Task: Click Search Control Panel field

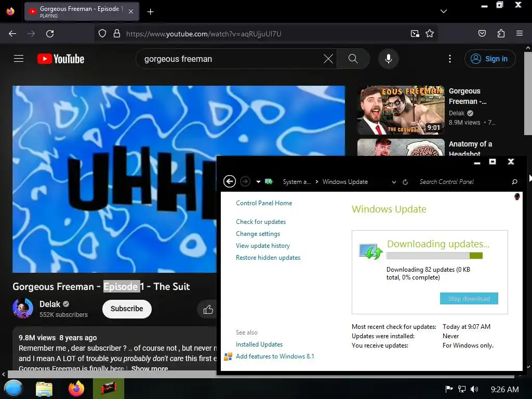Action: pyautogui.click(x=463, y=182)
